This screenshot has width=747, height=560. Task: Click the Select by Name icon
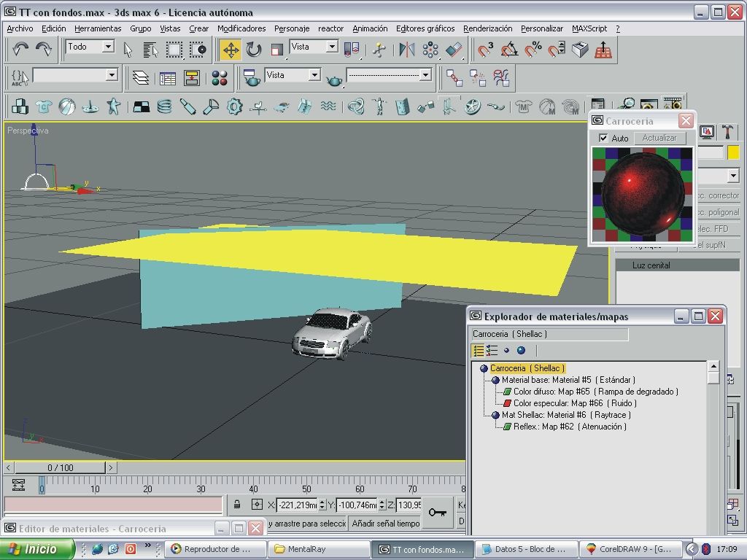pos(150,50)
